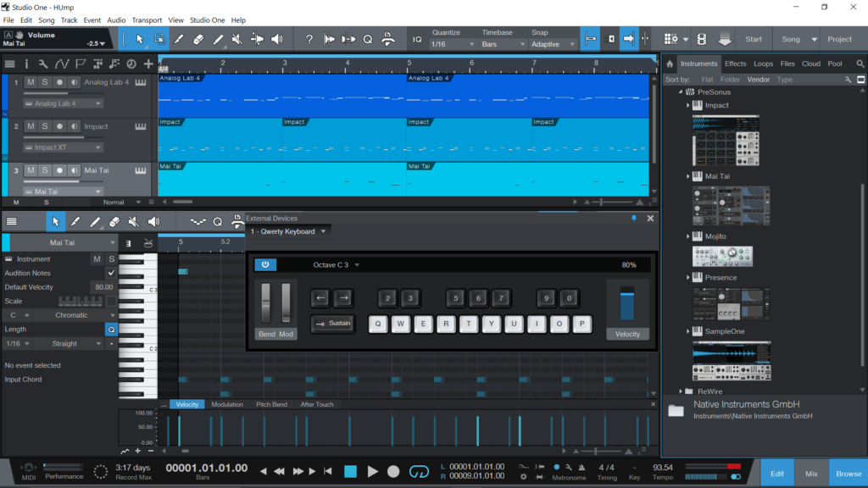Collapse the PreSonus vendor folder
This screenshot has height=488, width=868.
pyautogui.click(x=681, y=91)
